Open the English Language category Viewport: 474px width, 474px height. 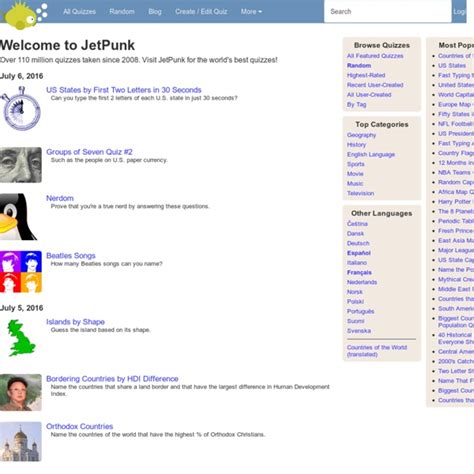(371, 154)
